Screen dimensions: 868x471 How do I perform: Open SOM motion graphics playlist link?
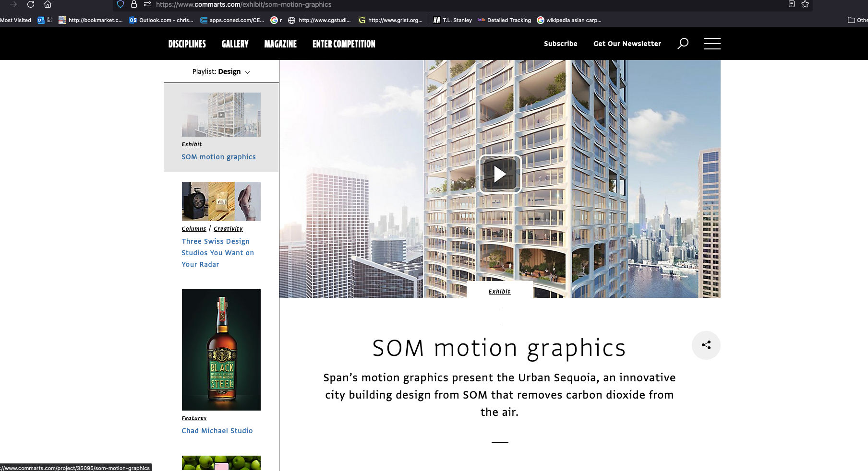click(x=218, y=157)
